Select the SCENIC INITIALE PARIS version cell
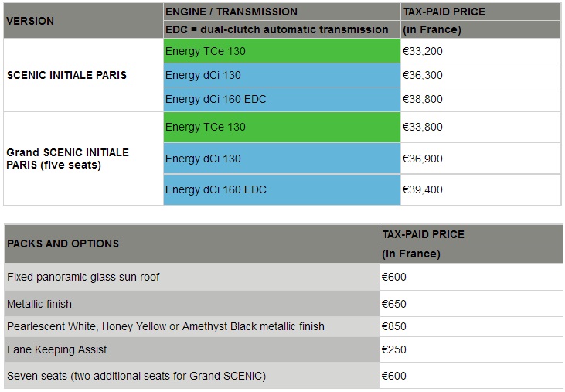Image resolution: width=565 pixels, height=392 pixels. point(66,75)
